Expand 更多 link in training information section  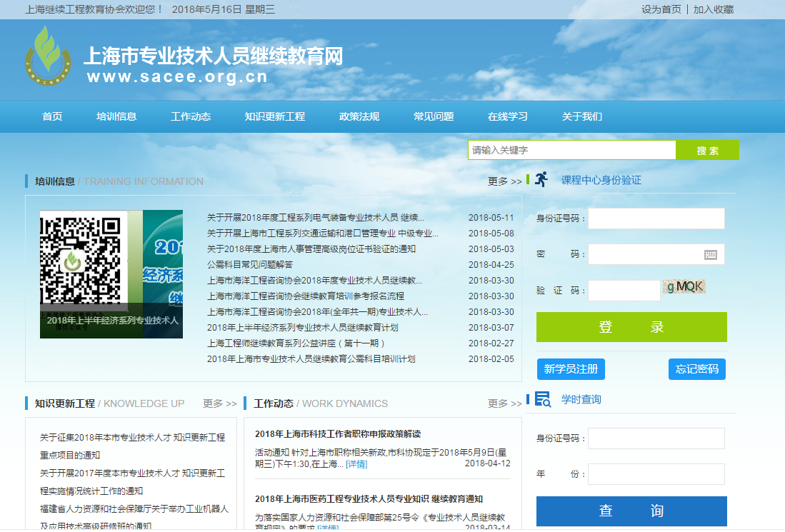click(504, 181)
